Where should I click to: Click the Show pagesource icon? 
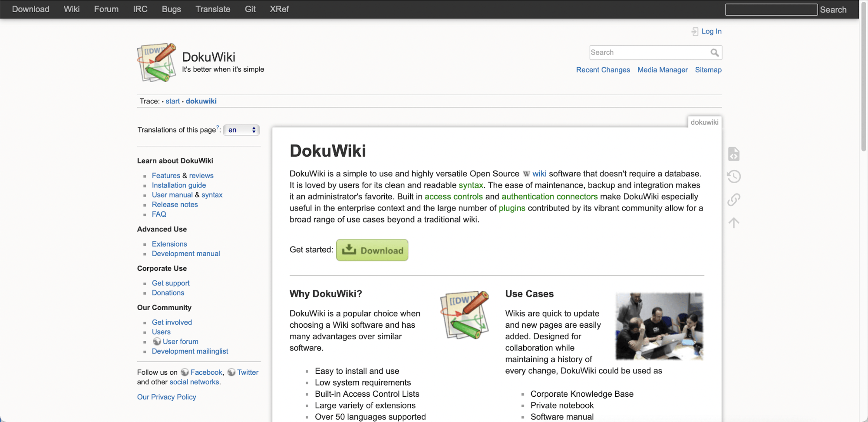733,154
